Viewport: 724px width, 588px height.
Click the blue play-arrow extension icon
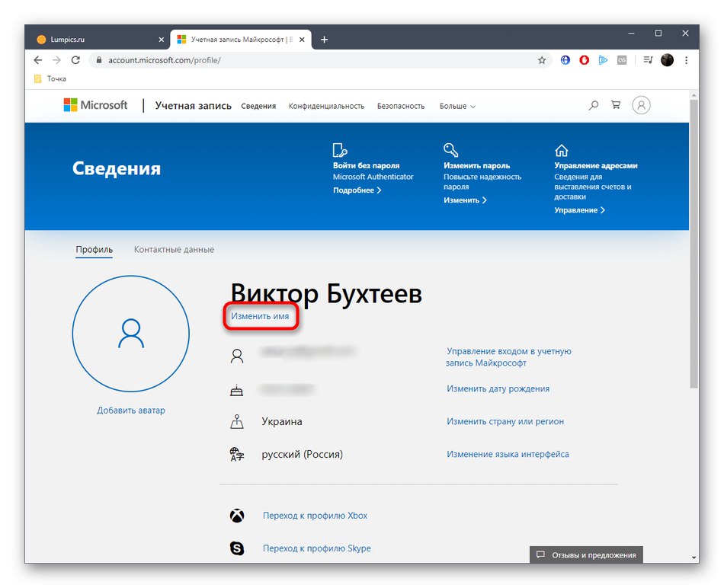pos(603,60)
